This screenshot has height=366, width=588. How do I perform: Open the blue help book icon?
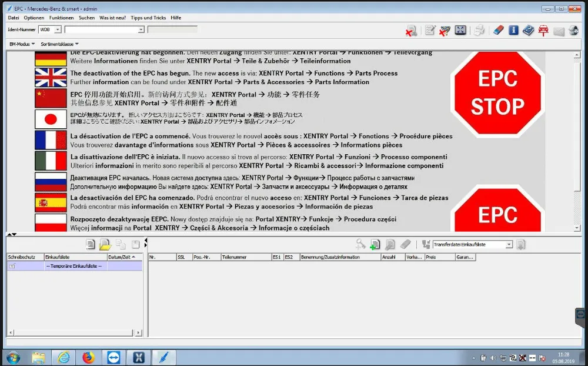pos(529,30)
